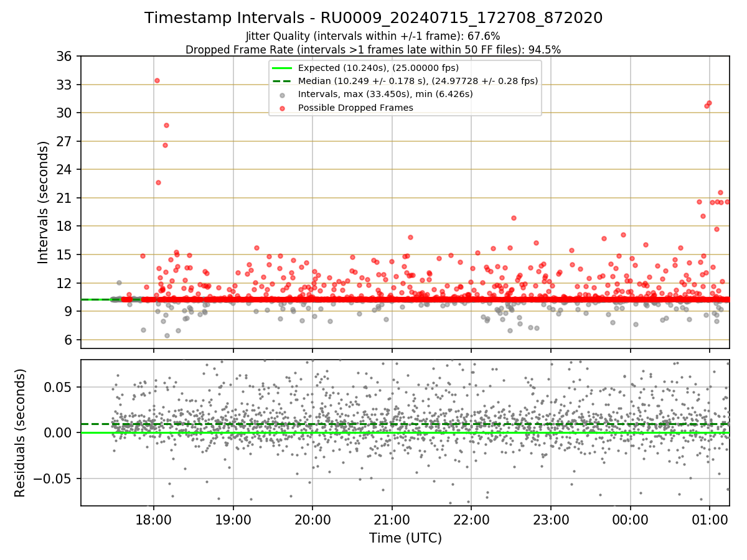Viewport: 747px width, 560px height.
Task: Click the '19:00' x-axis tick label
Action: click(x=233, y=520)
